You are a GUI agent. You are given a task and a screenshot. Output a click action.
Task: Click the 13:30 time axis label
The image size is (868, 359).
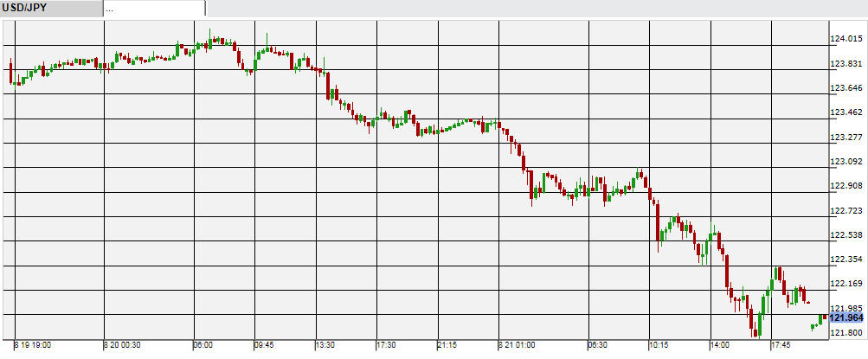point(325,344)
